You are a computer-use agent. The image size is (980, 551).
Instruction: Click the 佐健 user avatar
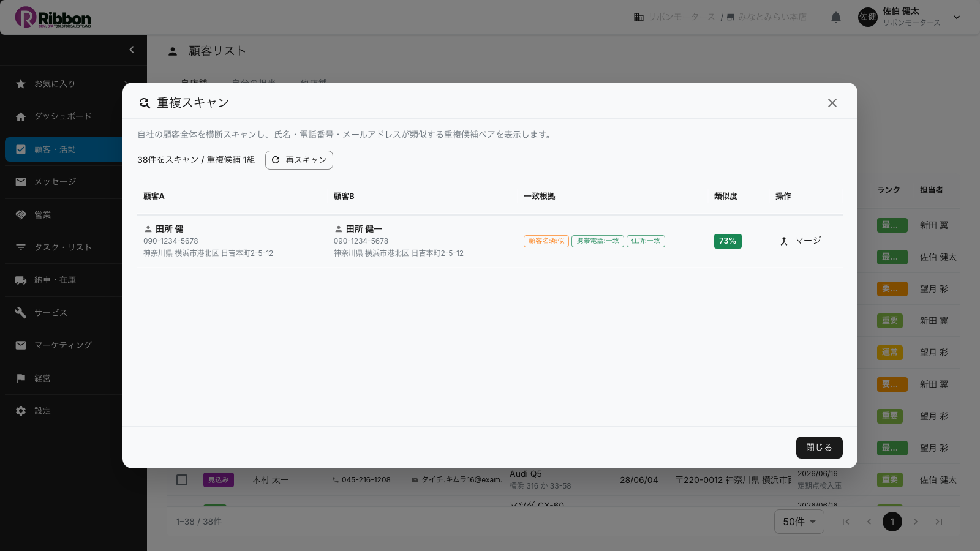point(868,17)
